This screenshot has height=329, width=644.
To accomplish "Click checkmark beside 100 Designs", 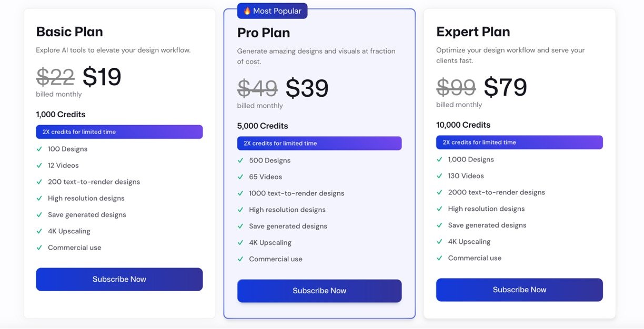I will click(x=39, y=149).
